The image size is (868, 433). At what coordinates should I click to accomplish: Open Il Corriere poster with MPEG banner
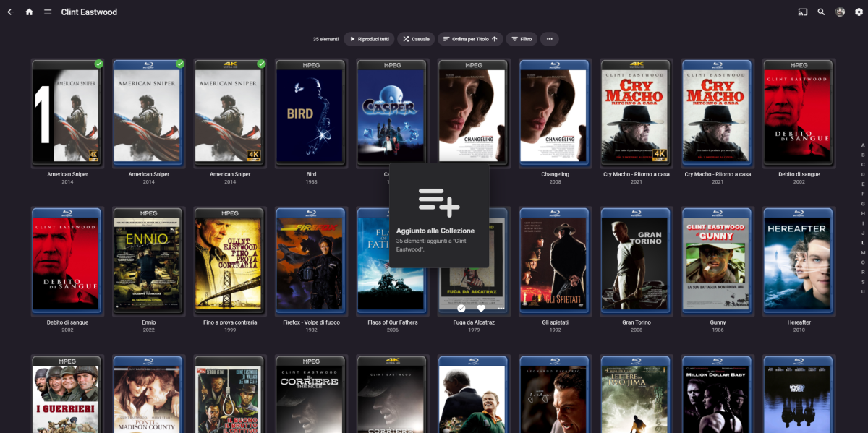[x=311, y=394]
